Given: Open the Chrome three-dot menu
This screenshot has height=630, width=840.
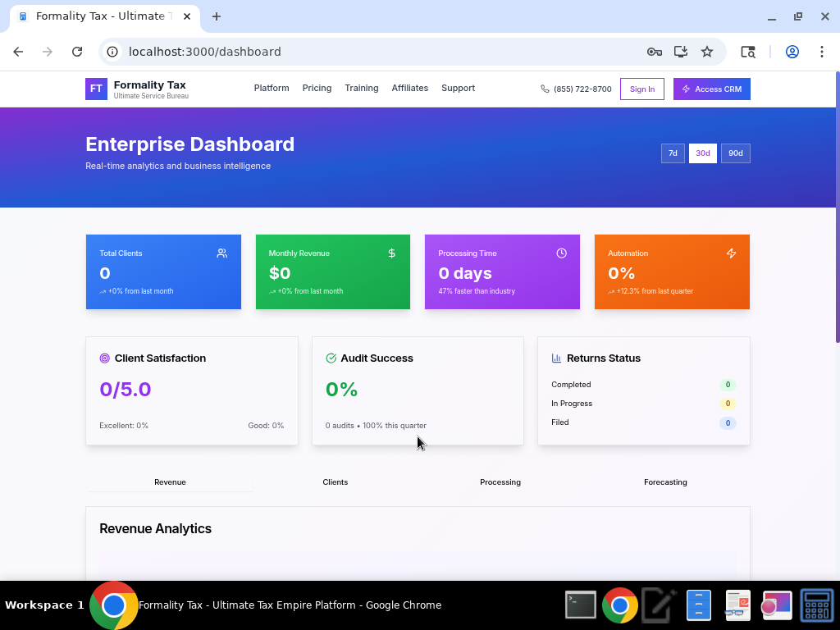Looking at the screenshot, I should 822,51.
